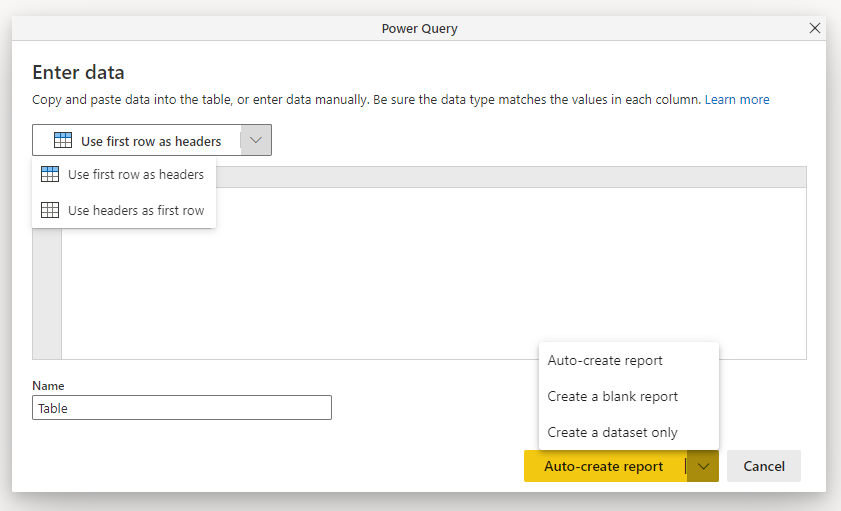Screen dimensions: 841x511
Task: Choose 'Use headers as first row' from the menu
Action: point(135,210)
